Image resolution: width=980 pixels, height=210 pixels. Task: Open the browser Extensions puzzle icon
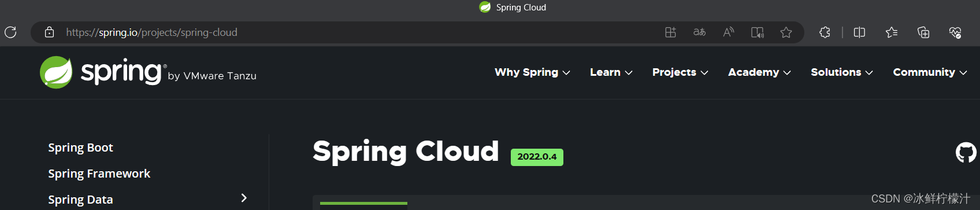(825, 32)
